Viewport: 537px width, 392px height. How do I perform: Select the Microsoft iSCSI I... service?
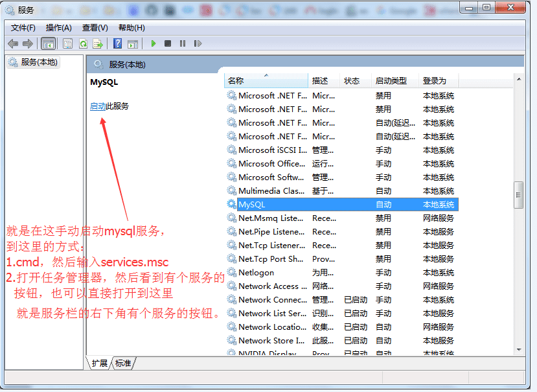pos(342,150)
